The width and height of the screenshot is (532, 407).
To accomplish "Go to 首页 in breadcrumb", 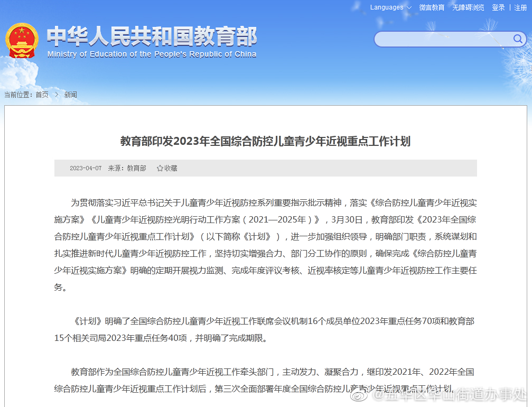I will 42,95.
